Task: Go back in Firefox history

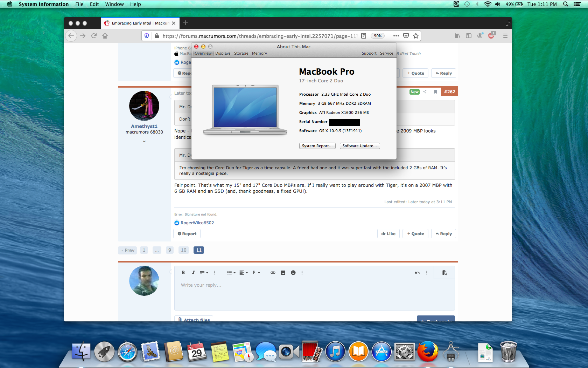Action: click(71, 36)
